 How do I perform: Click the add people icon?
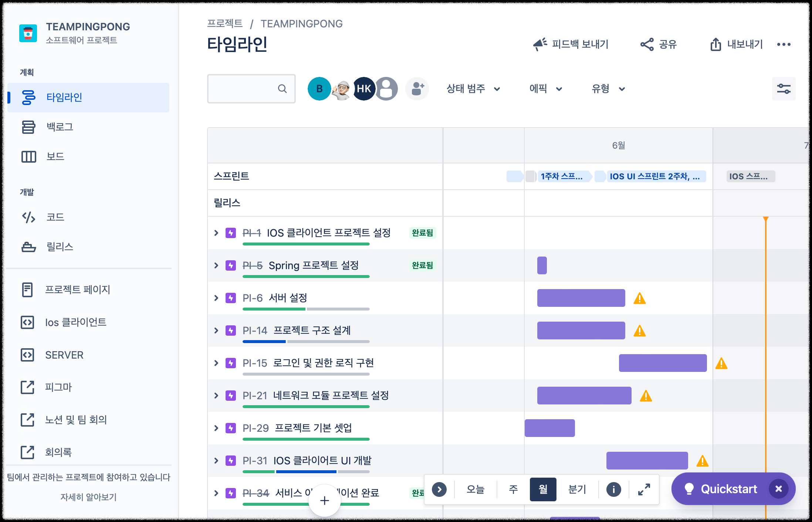[417, 89]
